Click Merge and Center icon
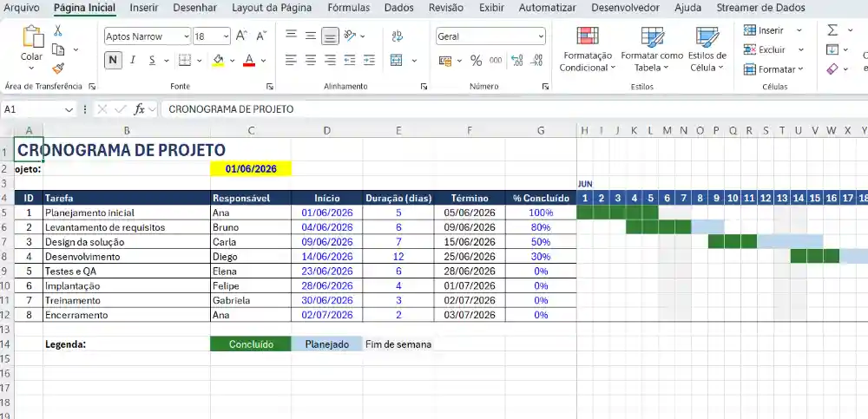The height and width of the screenshot is (419, 868). [397, 61]
